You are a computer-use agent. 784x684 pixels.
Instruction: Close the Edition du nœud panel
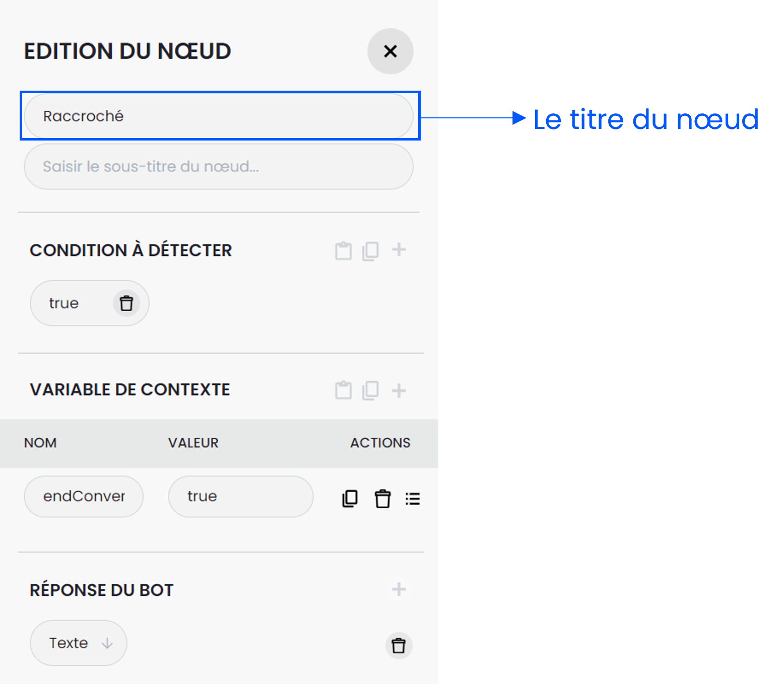pyautogui.click(x=390, y=51)
